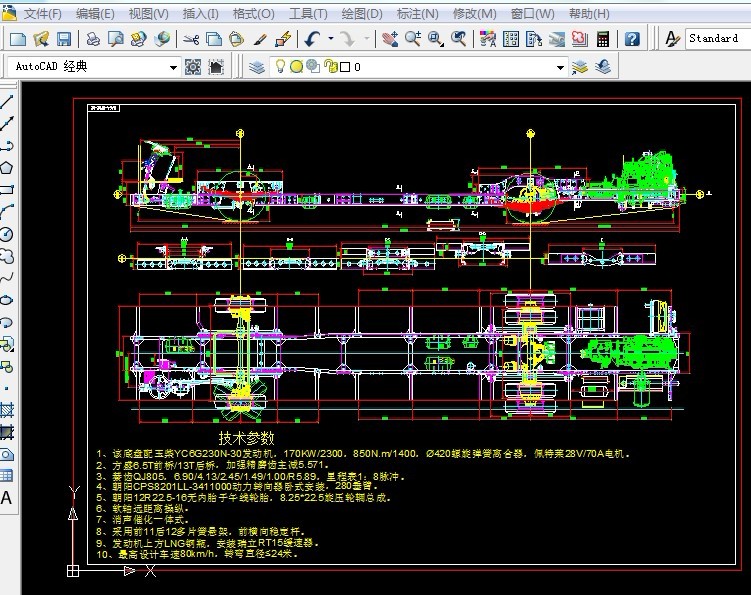Click the Help question mark icon
The image size is (751, 595).
tap(632, 39)
